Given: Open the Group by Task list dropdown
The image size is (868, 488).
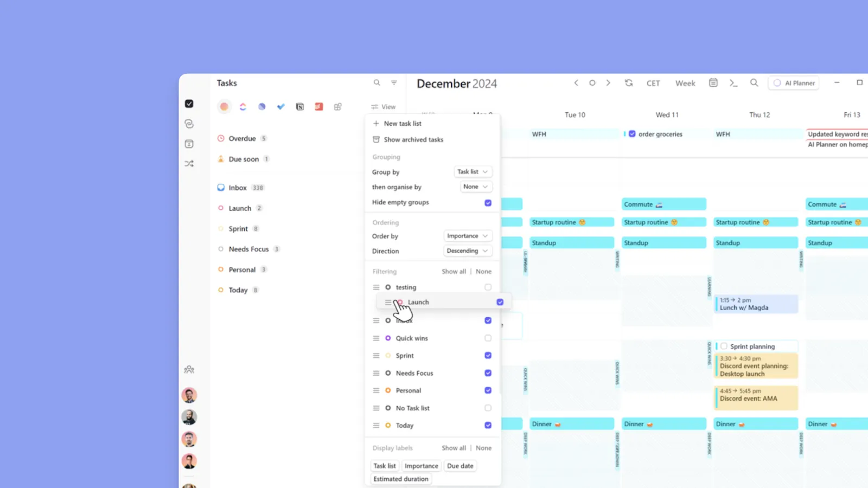Looking at the screenshot, I should 472,171.
